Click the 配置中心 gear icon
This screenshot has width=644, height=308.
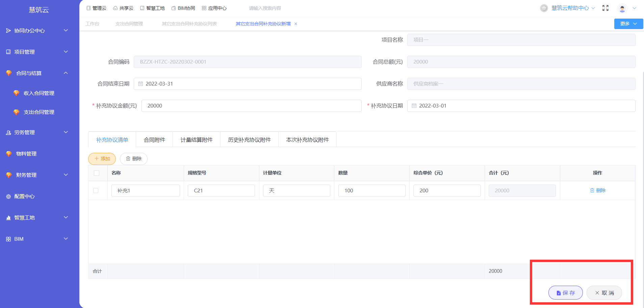(8, 196)
